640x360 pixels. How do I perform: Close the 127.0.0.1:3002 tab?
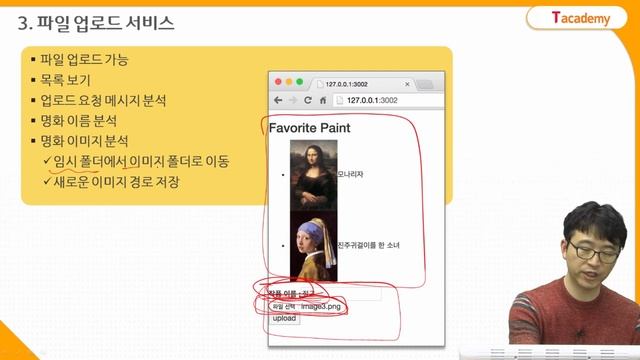[x=407, y=84]
